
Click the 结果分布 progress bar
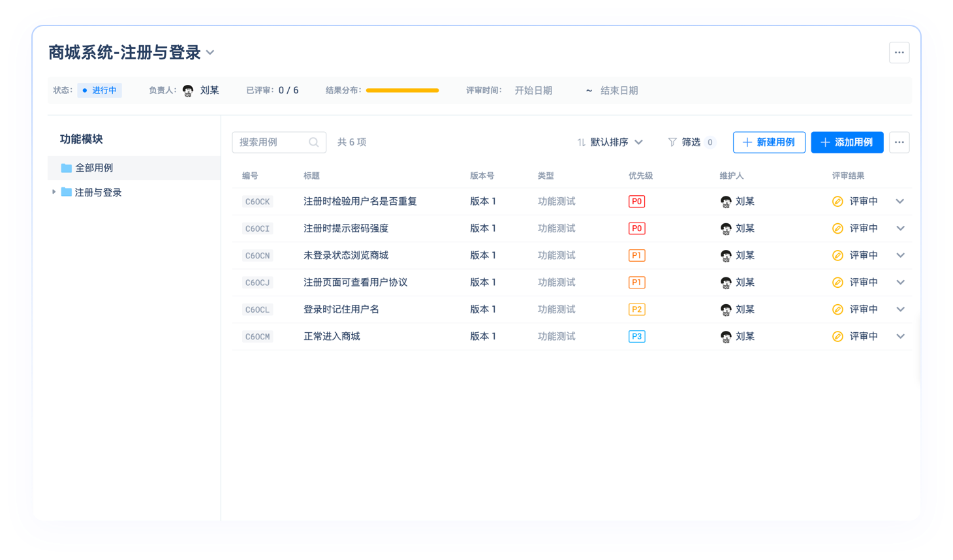(x=402, y=90)
